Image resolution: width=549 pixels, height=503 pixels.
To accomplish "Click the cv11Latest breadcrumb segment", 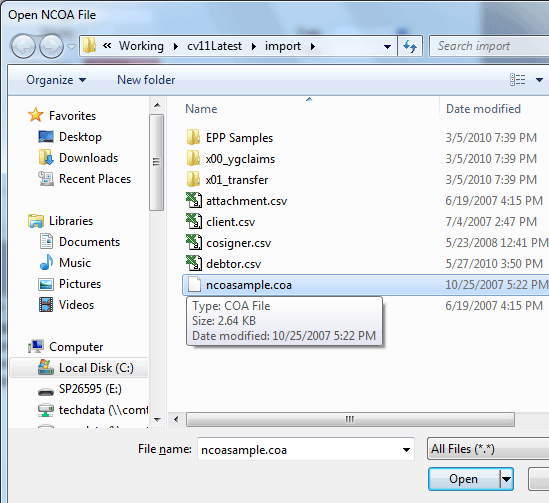I will 214,46.
